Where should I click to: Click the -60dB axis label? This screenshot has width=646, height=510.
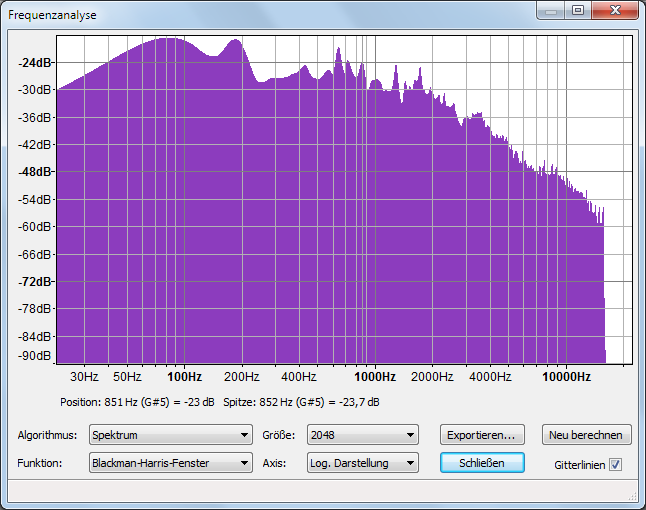[35, 227]
